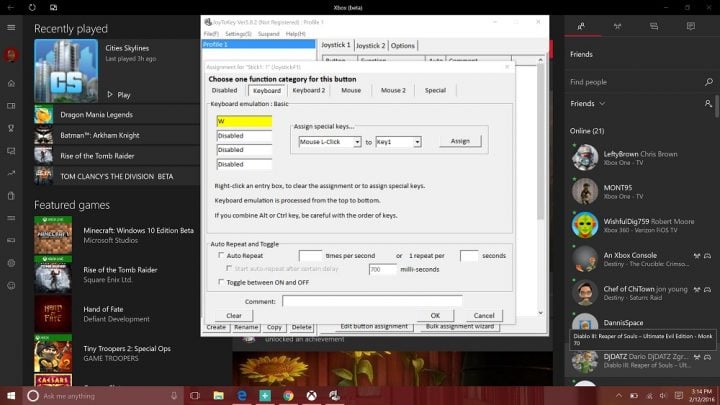Open the JoyToKey File menu
Image resolution: width=720 pixels, height=405 pixels.
(x=211, y=34)
